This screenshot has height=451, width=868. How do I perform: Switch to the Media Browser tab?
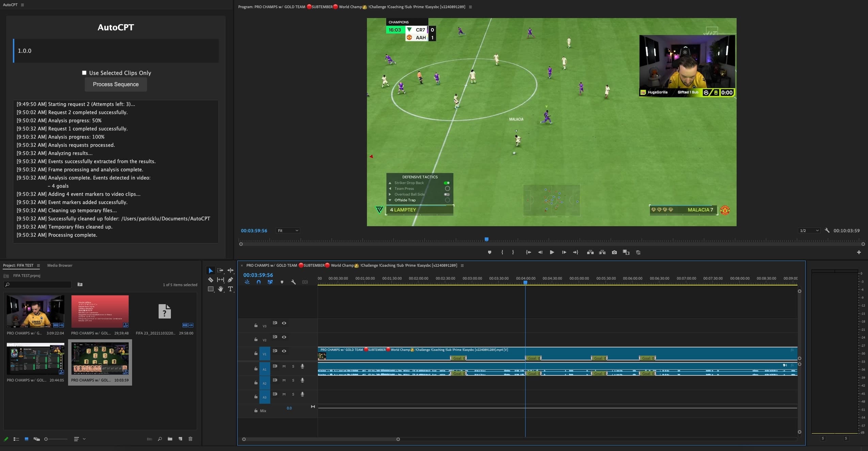(x=60, y=265)
